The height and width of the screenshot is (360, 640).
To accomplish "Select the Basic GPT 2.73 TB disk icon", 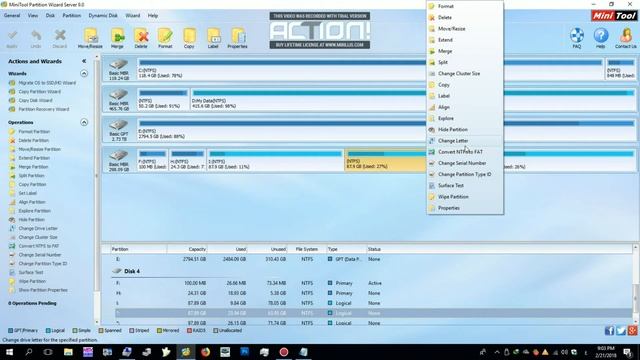I will pyautogui.click(x=118, y=125).
